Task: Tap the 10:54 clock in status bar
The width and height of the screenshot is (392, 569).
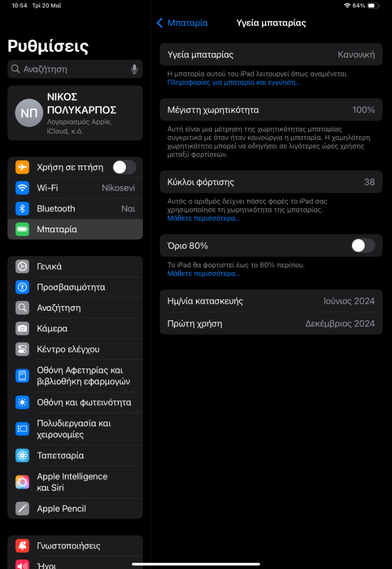Action: 19,5
